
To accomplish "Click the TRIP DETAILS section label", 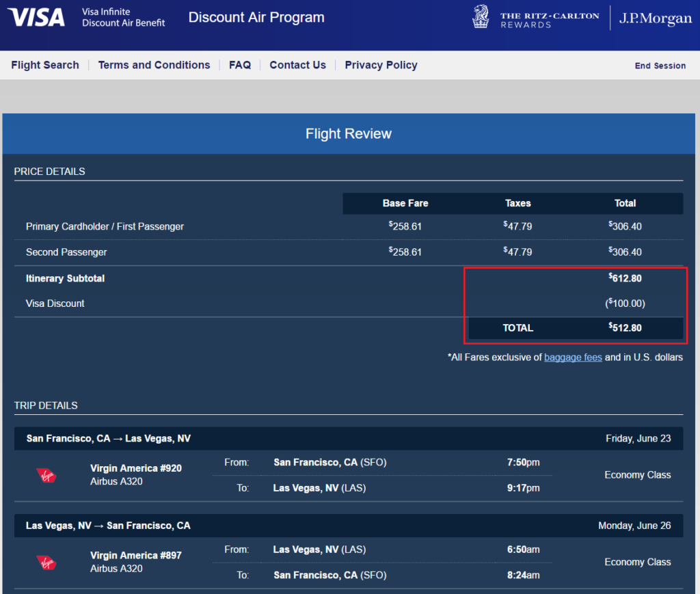I will click(x=46, y=405).
